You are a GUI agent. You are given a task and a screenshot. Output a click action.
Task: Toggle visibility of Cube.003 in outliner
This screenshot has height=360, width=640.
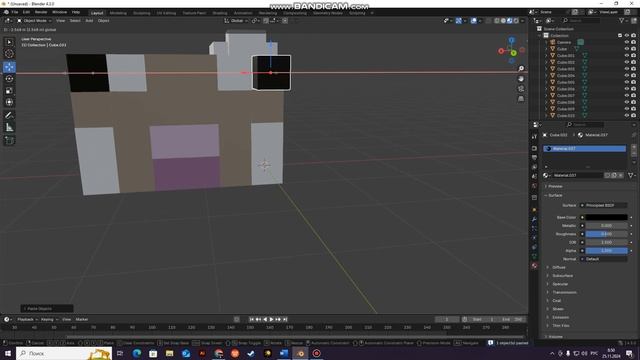click(627, 69)
